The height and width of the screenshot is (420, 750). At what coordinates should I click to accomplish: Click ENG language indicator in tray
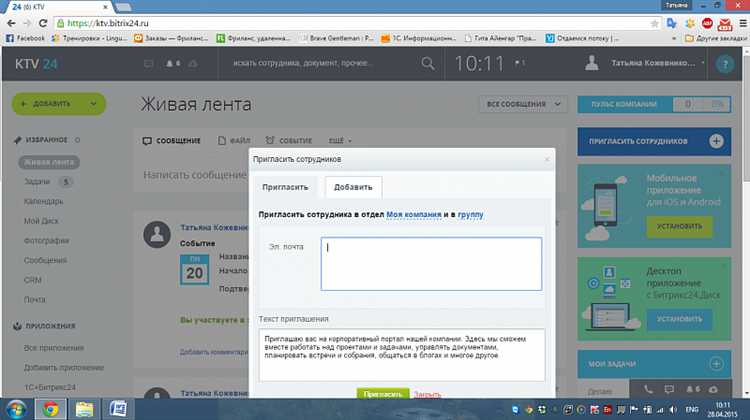pos(692,410)
